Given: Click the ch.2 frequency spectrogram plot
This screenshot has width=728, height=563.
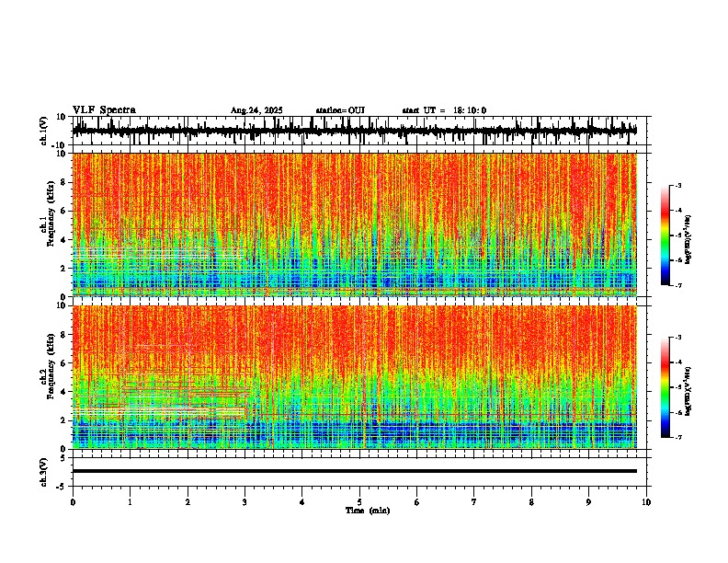Looking at the screenshot, I should click(x=355, y=377).
